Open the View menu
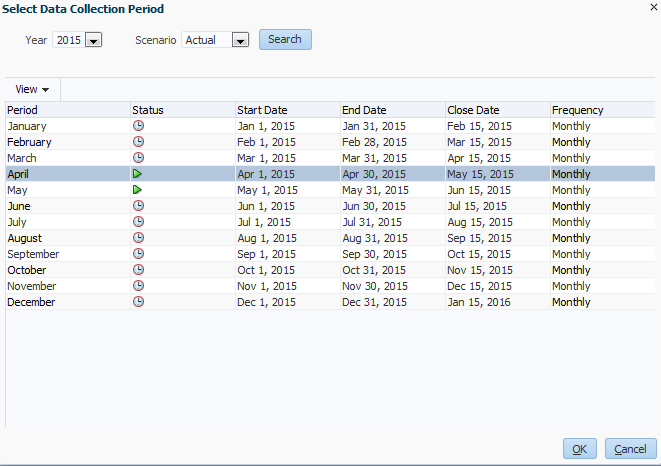 click(x=32, y=90)
